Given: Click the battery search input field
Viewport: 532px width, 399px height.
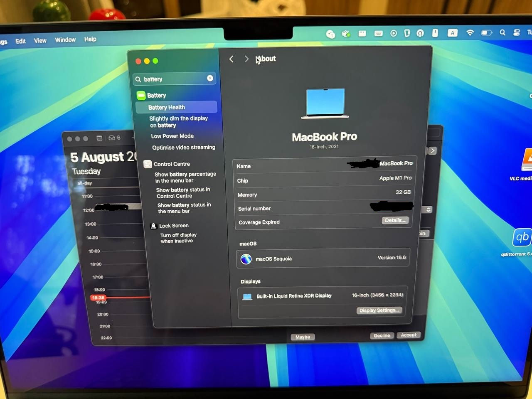Looking at the screenshot, I should coord(175,79).
